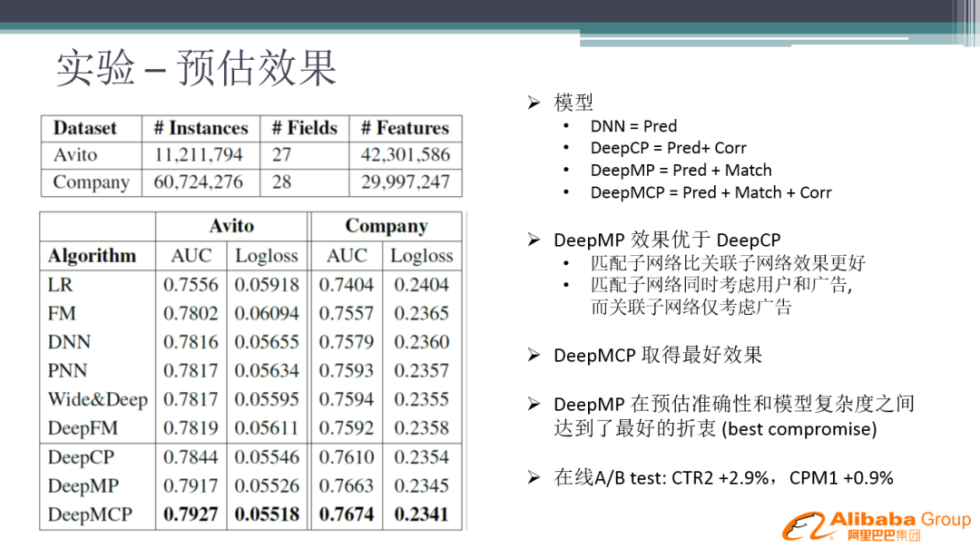Image resolution: width=980 pixels, height=549 pixels.
Task: Click the Company features value 29,997,247
Action: click(x=405, y=181)
